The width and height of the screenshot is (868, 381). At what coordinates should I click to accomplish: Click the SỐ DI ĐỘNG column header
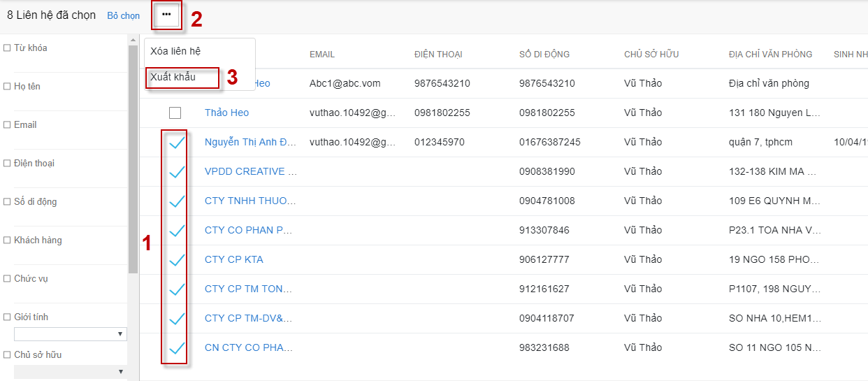click(x=544, y=54)
